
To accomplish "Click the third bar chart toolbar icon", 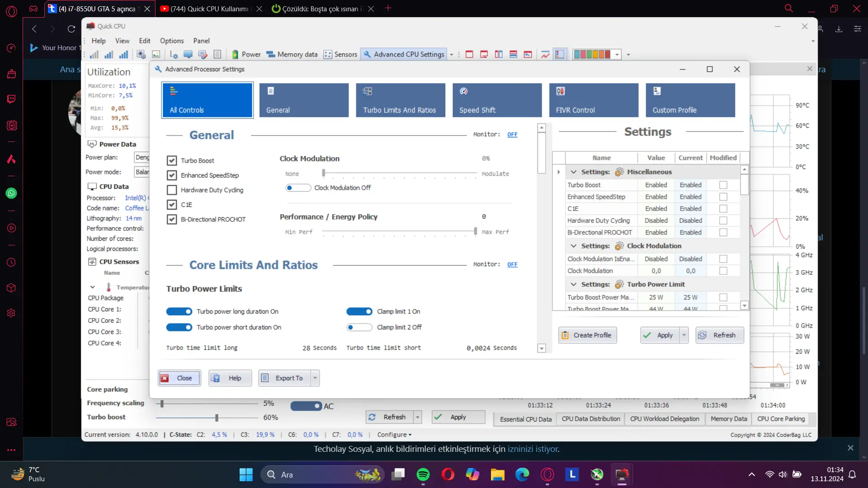I will 123,54.
